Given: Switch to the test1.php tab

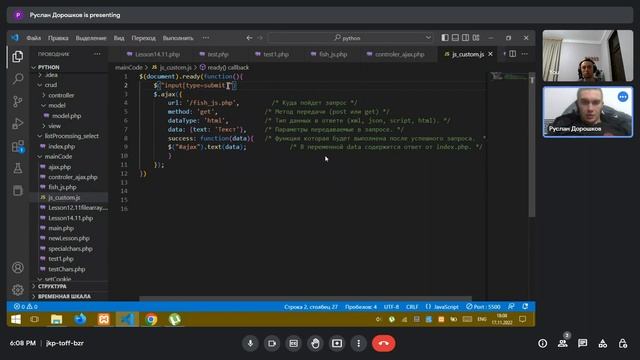Looking at the screenshot, I should [272, 54].
